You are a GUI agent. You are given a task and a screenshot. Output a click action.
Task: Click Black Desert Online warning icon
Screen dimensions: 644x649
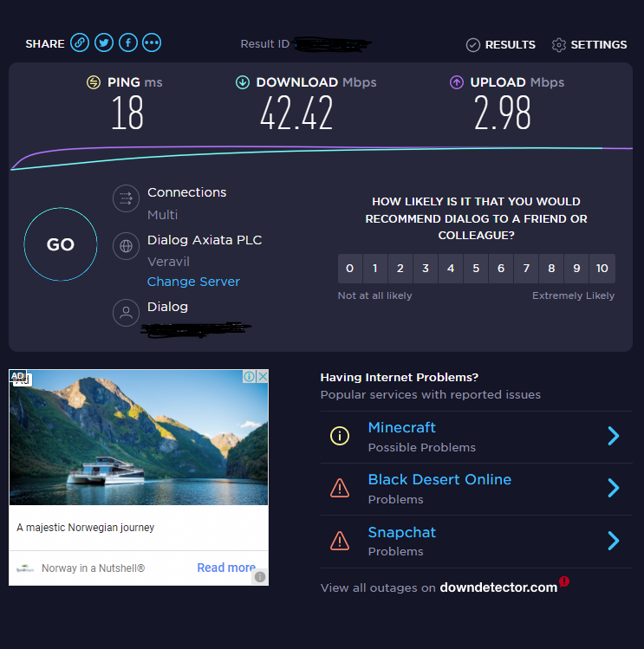tap(340, 488)
